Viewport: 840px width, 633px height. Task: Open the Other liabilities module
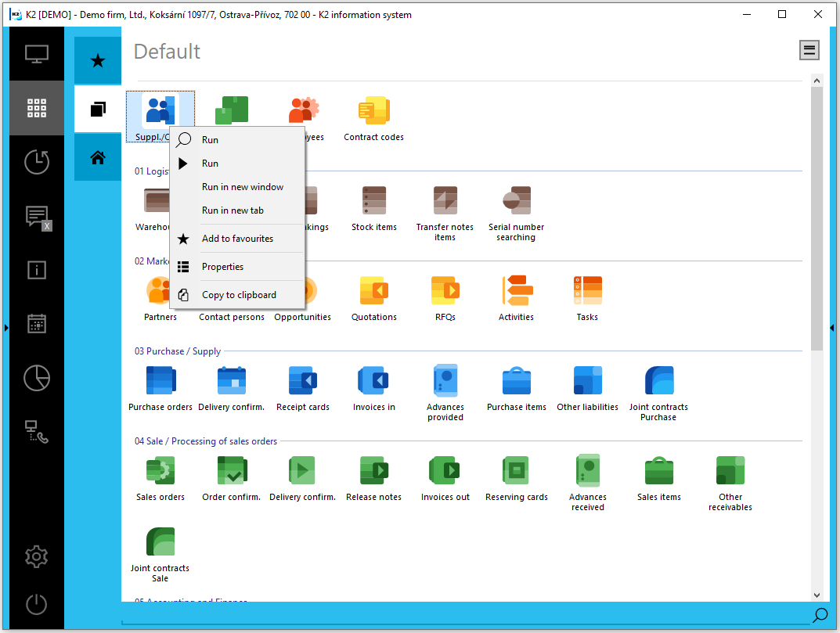[x=587, y=388]
